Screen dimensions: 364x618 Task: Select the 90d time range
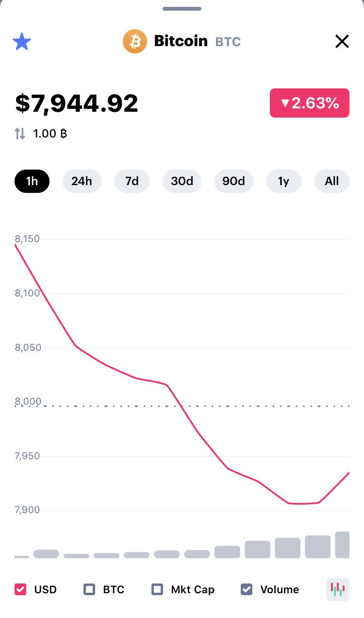[x=233, y=181]
